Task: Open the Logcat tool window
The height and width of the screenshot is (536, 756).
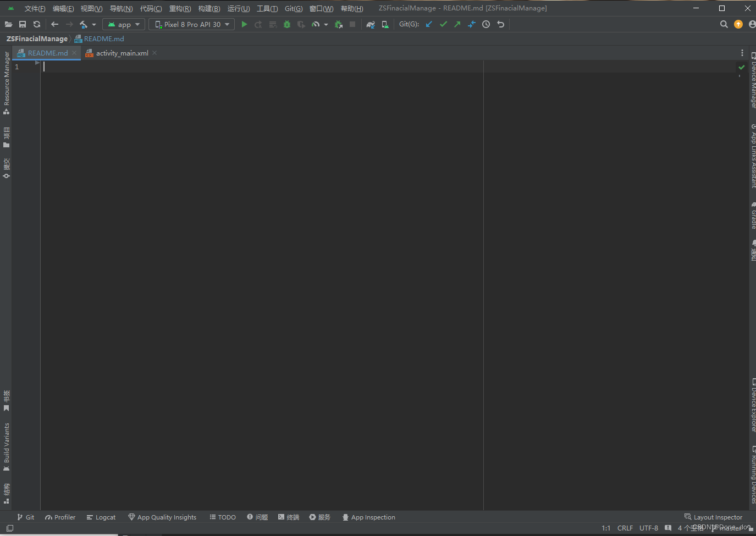Action: click(x=101, y=517)
